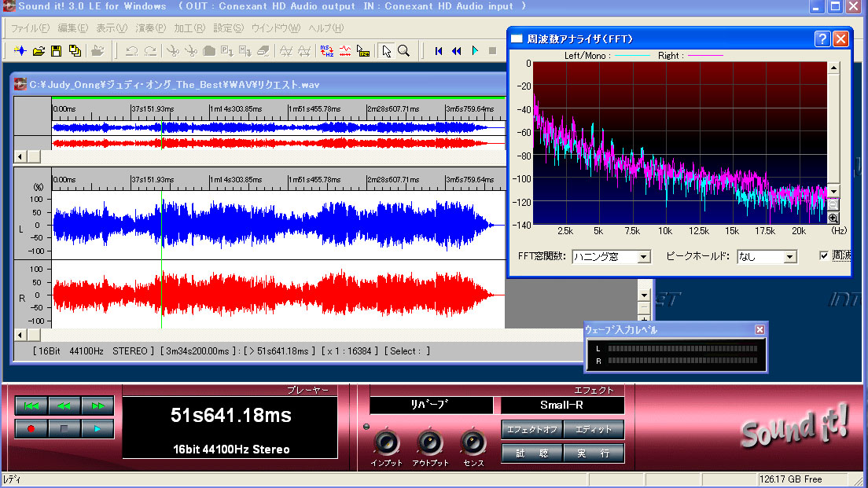Click the アウトプット output knob
This screenshot has width=868, height=488.
pyautogui.click(x=429, y=442)
